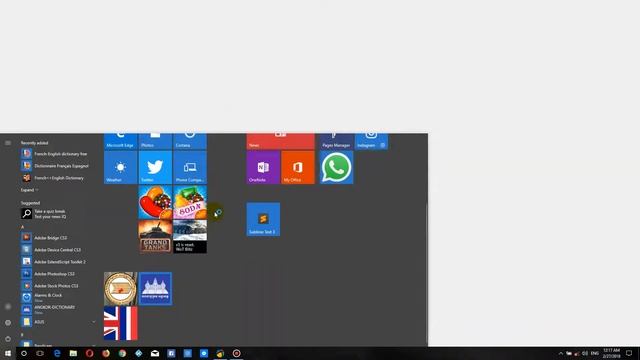
Task: Open the Action Center notifications icon
Action: click(x=629, y=353)
